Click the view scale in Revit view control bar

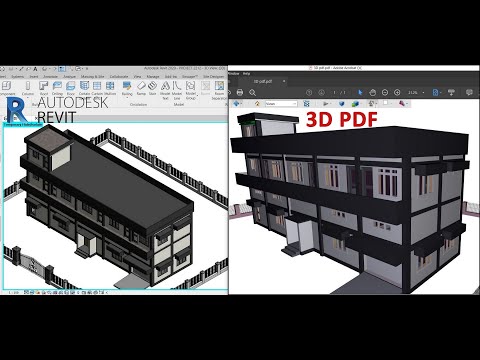[x=14, y=292]
